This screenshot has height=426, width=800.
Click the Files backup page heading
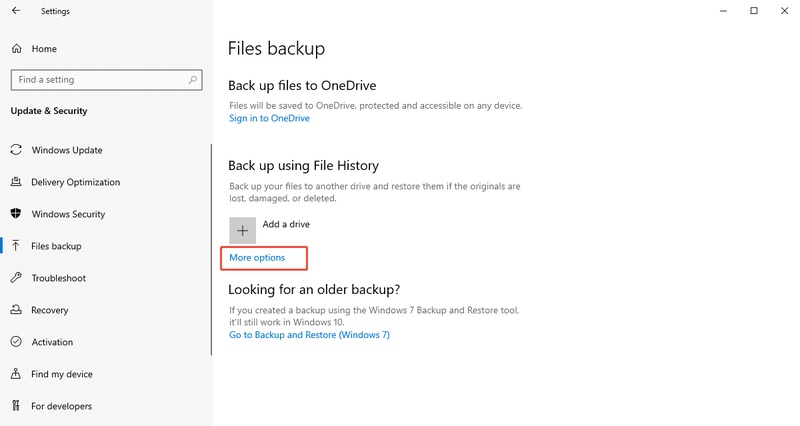point(276,48)
